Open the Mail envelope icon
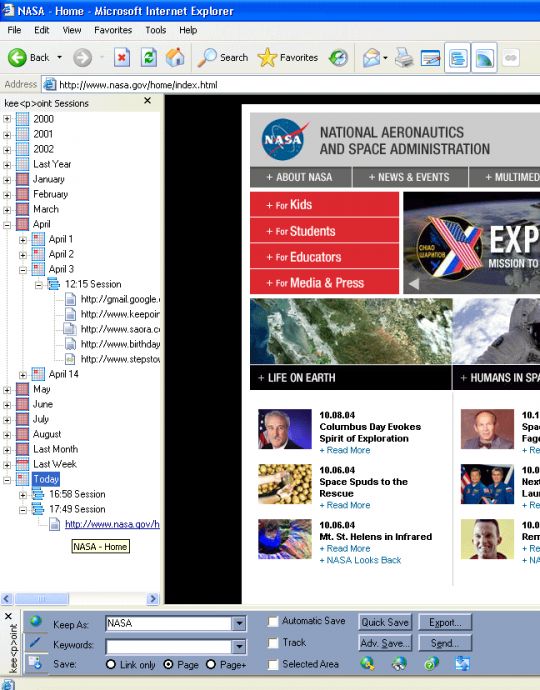540x690 pixels. 371,58
